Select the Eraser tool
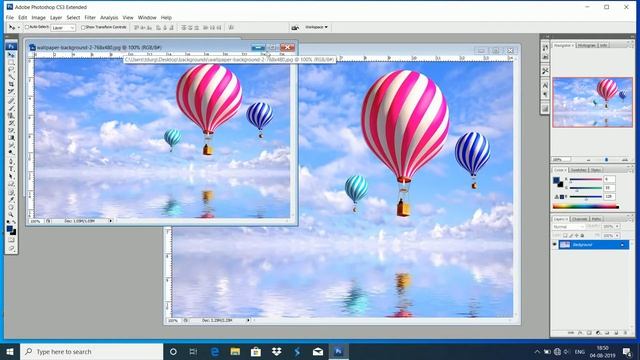The image size is (640, 360). (x=11, y=130)
